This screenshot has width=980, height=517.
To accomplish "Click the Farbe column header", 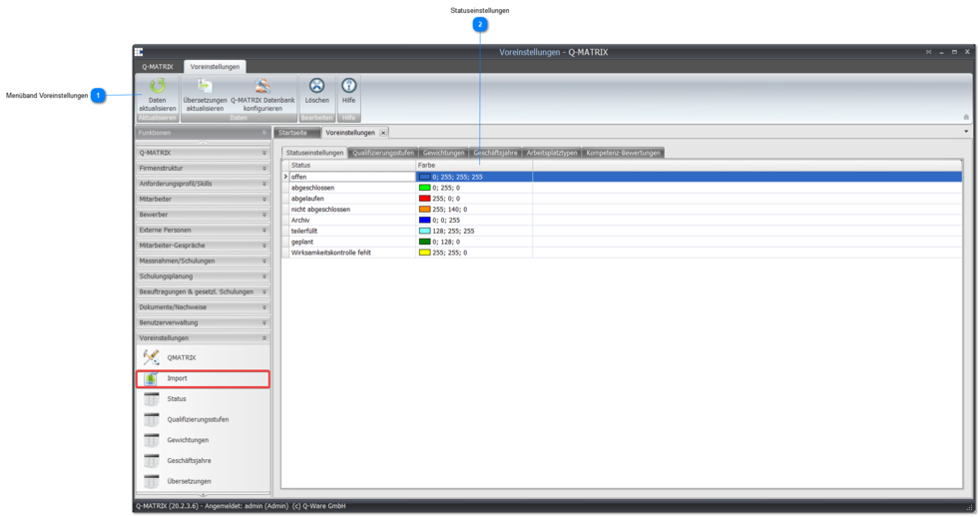I will point(474,165).
